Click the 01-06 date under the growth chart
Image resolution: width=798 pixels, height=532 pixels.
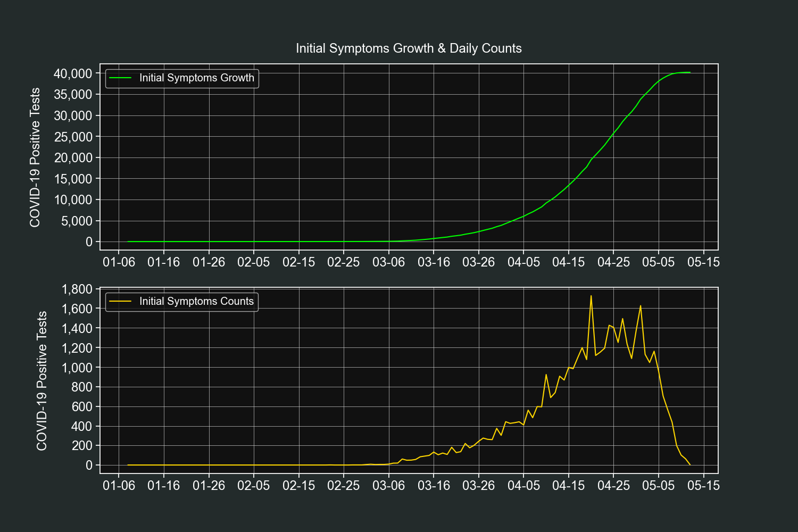coord(119,262)
